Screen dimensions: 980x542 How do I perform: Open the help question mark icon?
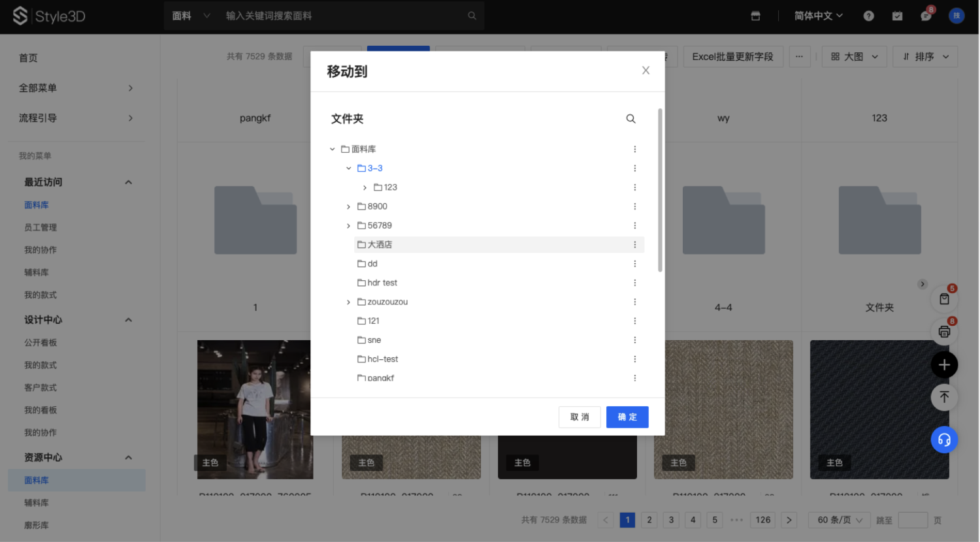(x=868, y=16)
